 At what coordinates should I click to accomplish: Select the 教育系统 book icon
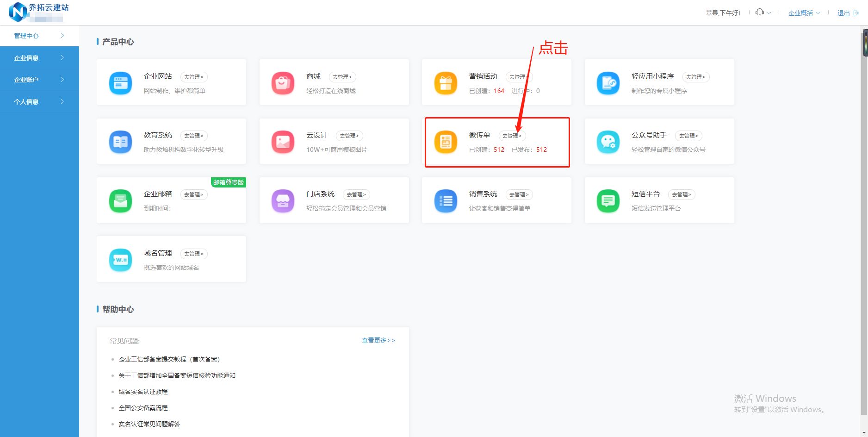(120, 142)
